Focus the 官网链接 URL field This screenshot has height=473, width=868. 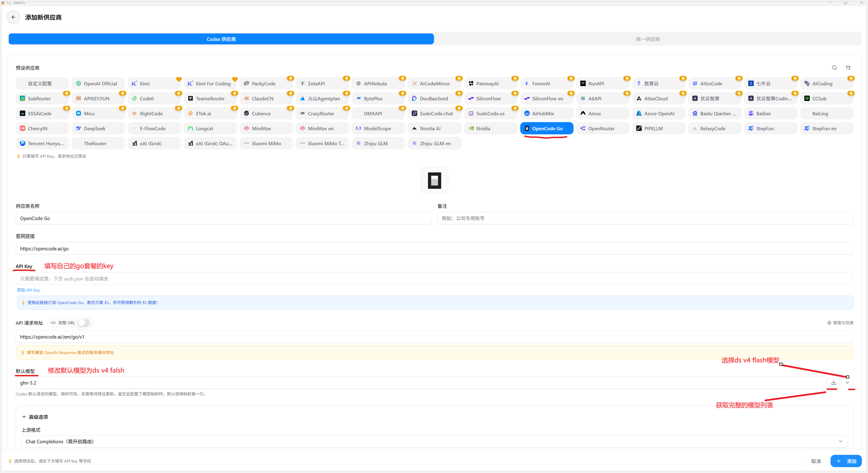[x=434, y=248]
